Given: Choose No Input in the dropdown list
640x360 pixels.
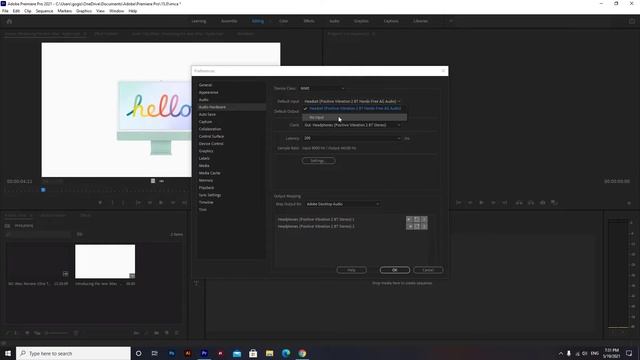Looking at the screenshot, I should pos(354,118).
